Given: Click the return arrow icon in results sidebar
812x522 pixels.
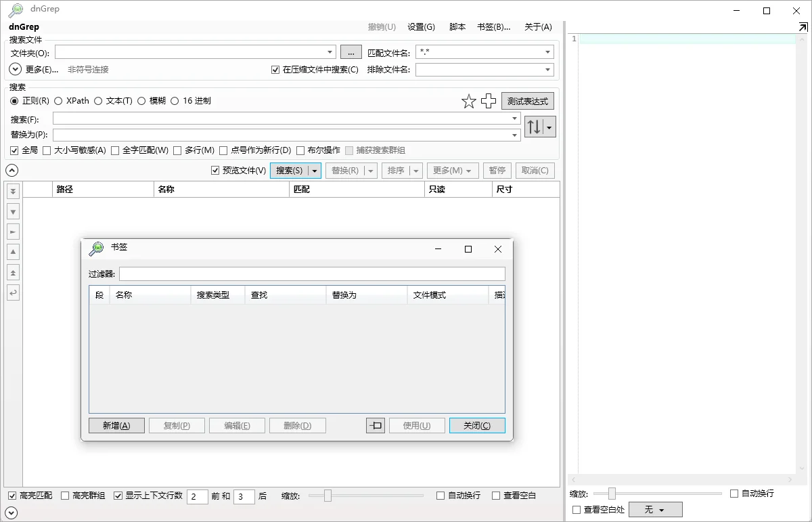Looking at the screenshot, I should tap(13, 292).
